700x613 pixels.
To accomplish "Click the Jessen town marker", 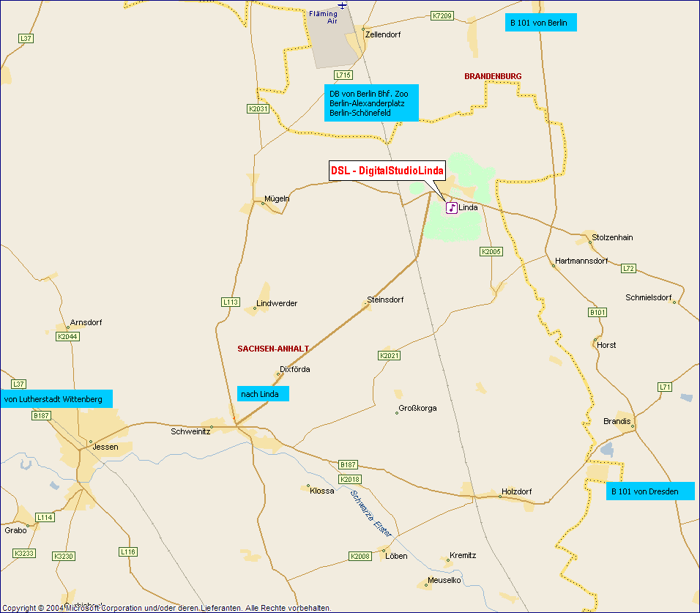I will 90,442.
